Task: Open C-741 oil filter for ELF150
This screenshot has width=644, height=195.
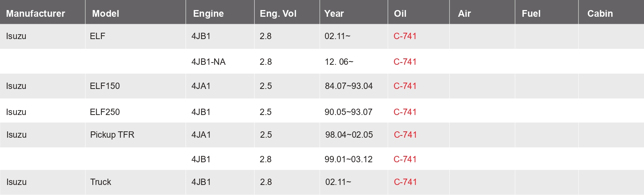Action: [x=405, y=86]
